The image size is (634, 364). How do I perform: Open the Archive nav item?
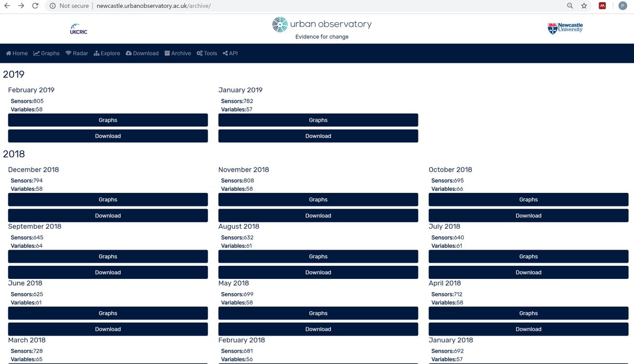pyautogui.click(x=178, y=53)
